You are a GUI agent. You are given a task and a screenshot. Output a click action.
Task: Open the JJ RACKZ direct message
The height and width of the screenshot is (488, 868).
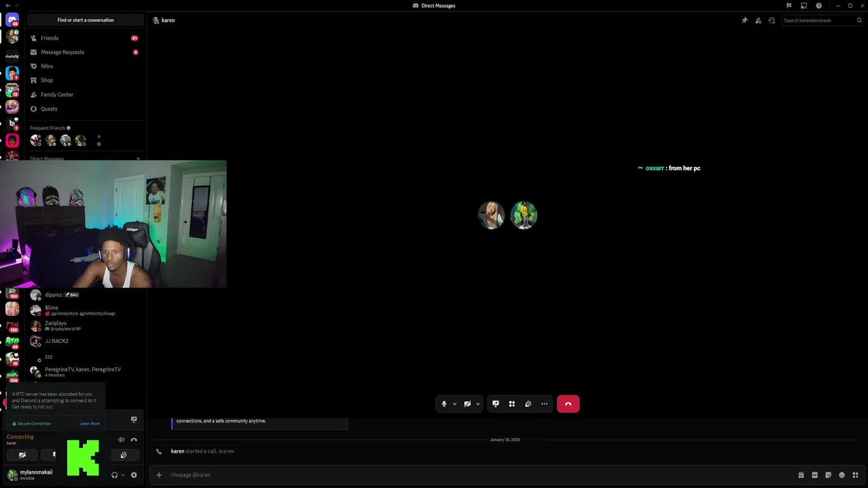pyautogui.click(x=85, y=341)
